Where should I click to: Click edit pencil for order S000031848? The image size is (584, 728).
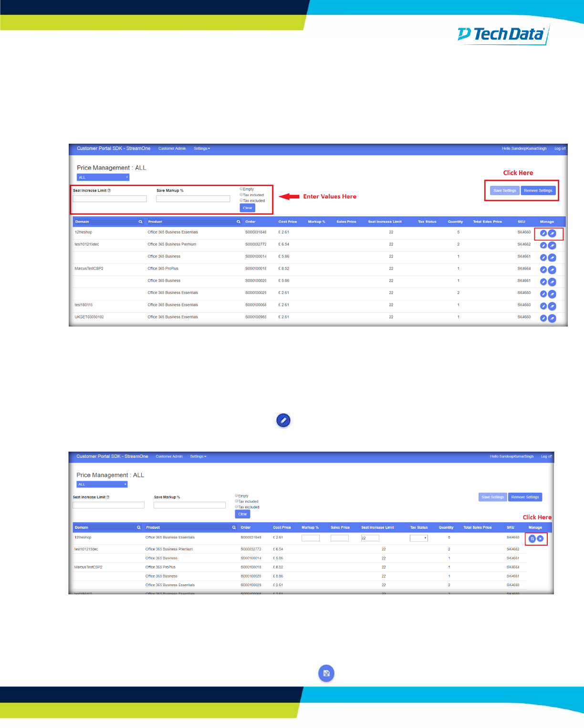(x=543, y=233)
